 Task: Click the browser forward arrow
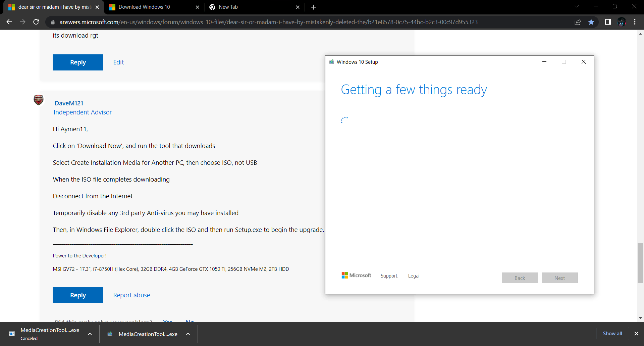point(22,22)
